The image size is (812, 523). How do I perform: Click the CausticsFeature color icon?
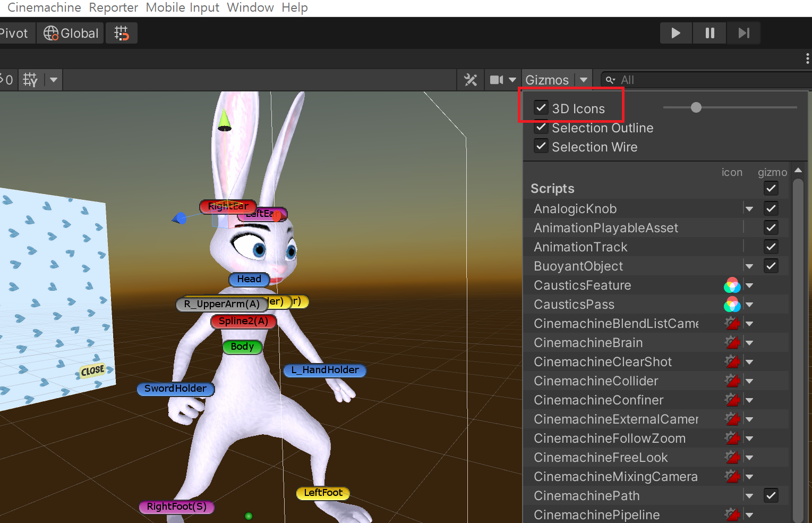click(732, 285)
